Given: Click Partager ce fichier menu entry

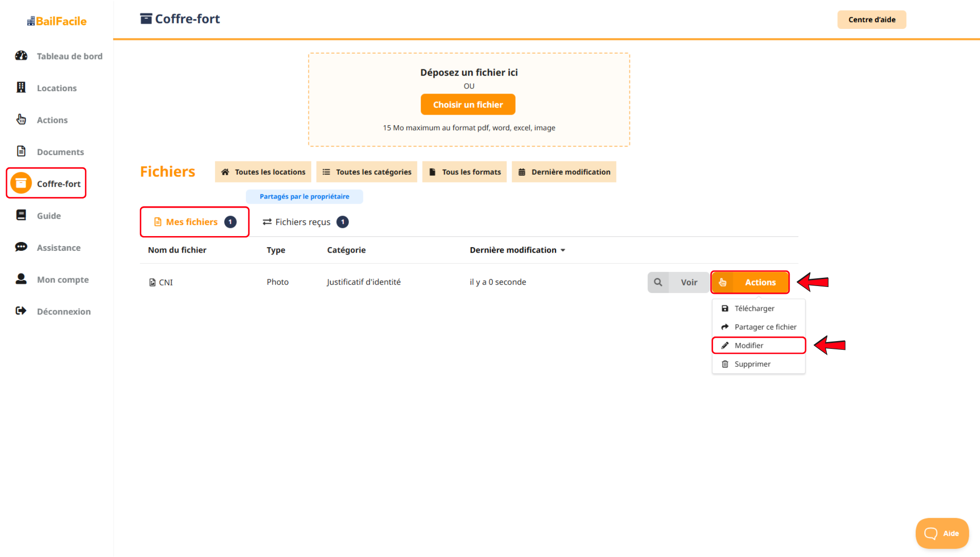Looking at the screenshot, I should click(765, 327).
